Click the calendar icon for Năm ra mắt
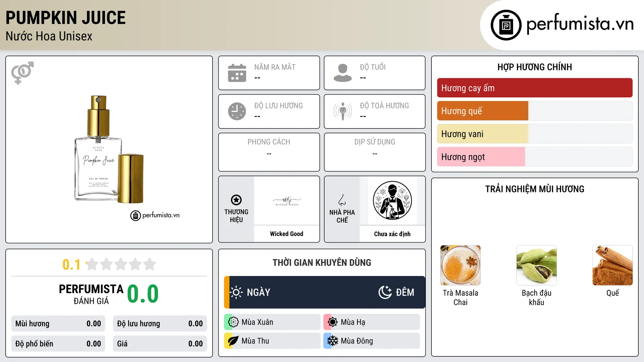Screen dimensions: 644x362 [237, 73]
